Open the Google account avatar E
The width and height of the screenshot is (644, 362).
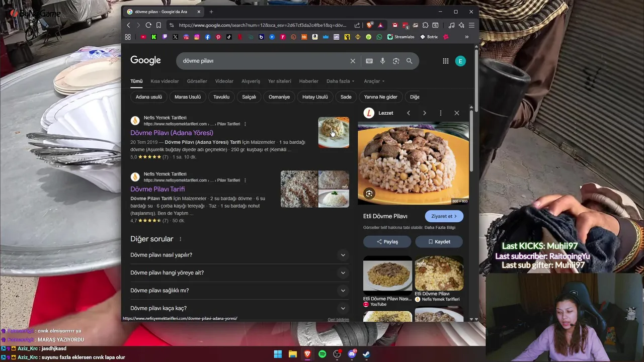point(460,61)
